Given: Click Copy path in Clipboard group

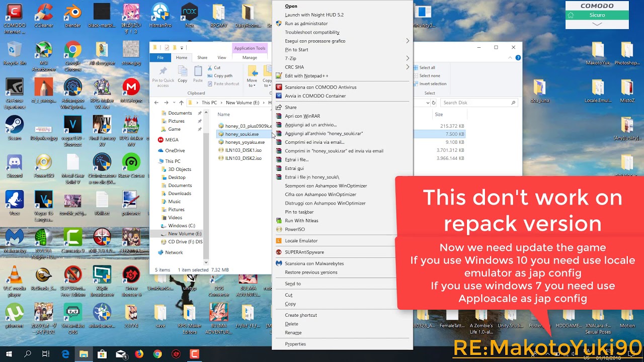Looking at the screenshot, I should 219,75.
